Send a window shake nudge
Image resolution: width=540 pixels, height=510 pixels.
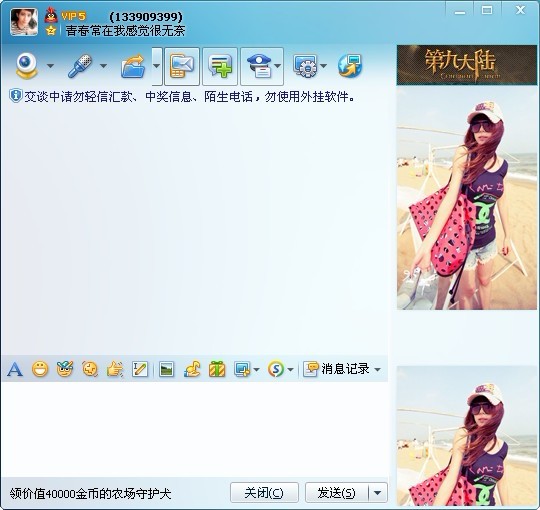(90, 370)
